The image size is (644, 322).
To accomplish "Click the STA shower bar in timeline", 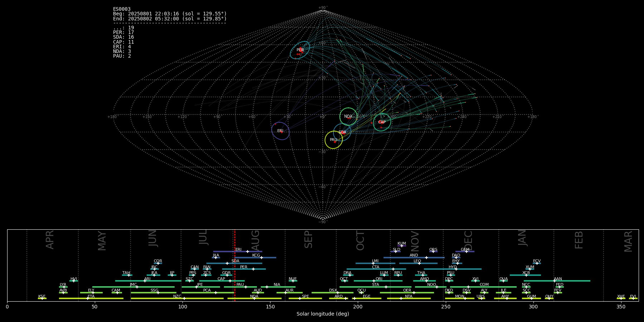I will pyautogui.click(x=375, y=287).
